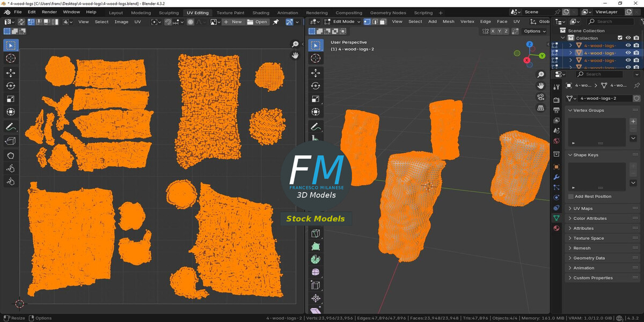644x322 pixels.
Task: Open the Mesh menu in the 3D viewport
Action: pyautogui.click(x=449, y=21)
